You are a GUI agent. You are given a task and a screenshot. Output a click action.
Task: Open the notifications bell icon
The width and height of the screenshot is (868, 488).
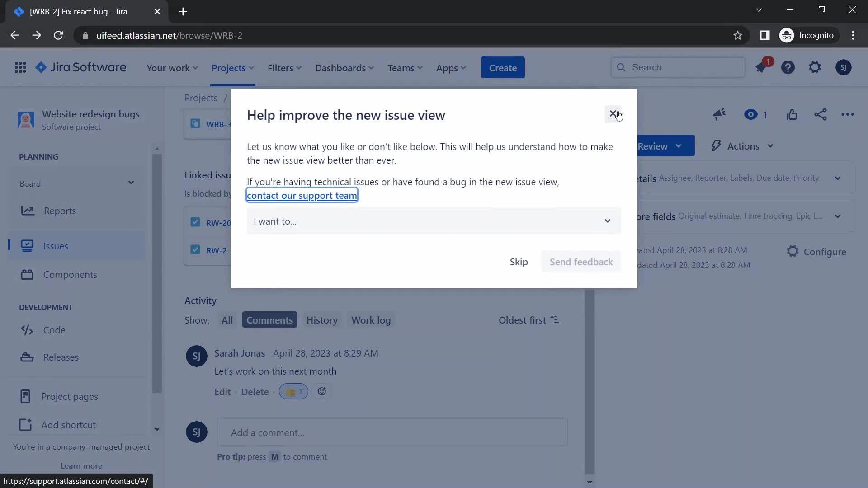(762, 67)
